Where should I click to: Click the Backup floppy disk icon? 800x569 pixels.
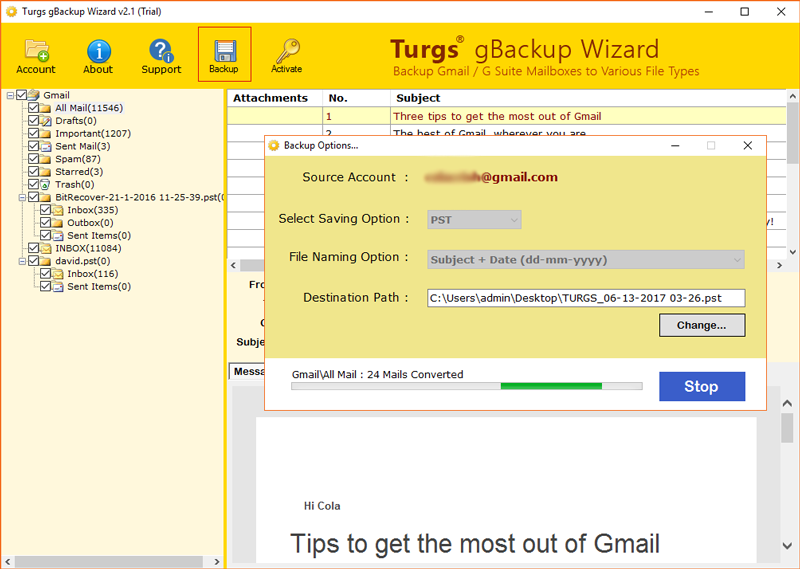224,51
